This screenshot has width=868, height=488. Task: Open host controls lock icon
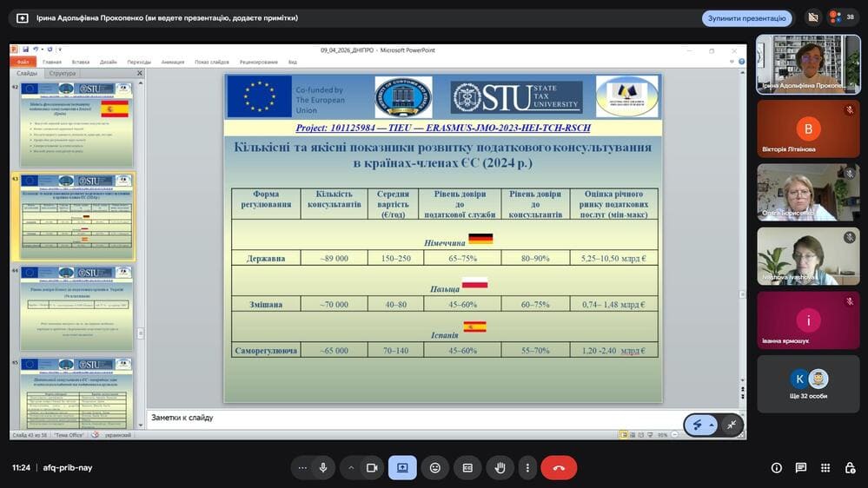click(850, 468)
